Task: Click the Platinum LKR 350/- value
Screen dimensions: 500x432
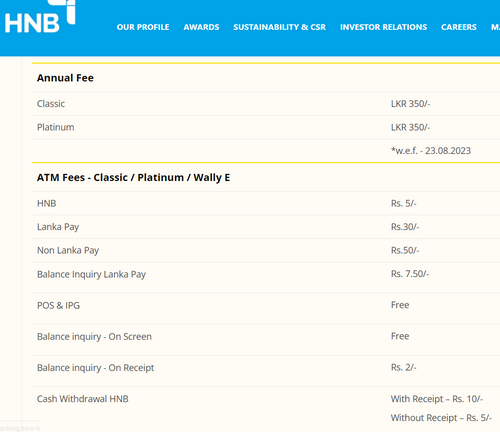Action: (x=410, y=127)
